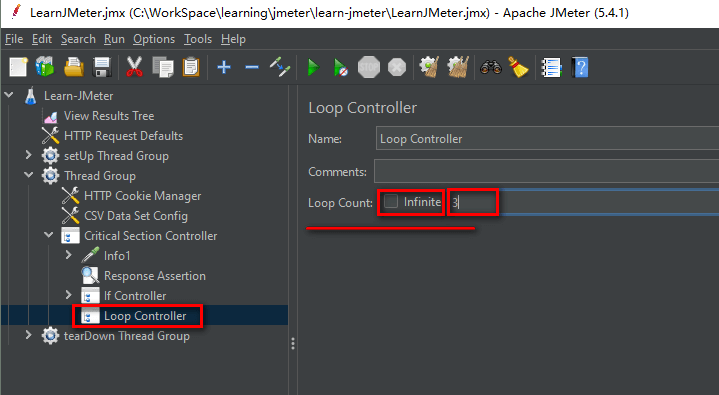Start the test with green play icon
Screen dimensions: 719x395
tap(313, 67)
